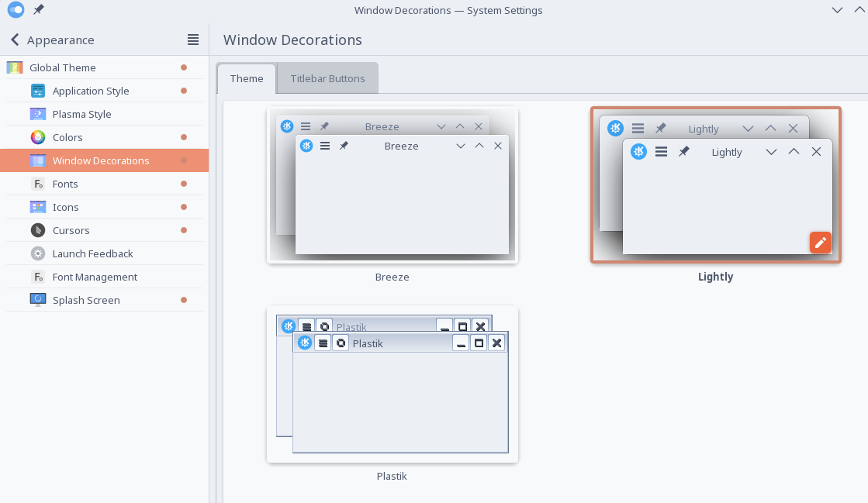Open Splash Screen monitor icon

pos(38,300)
